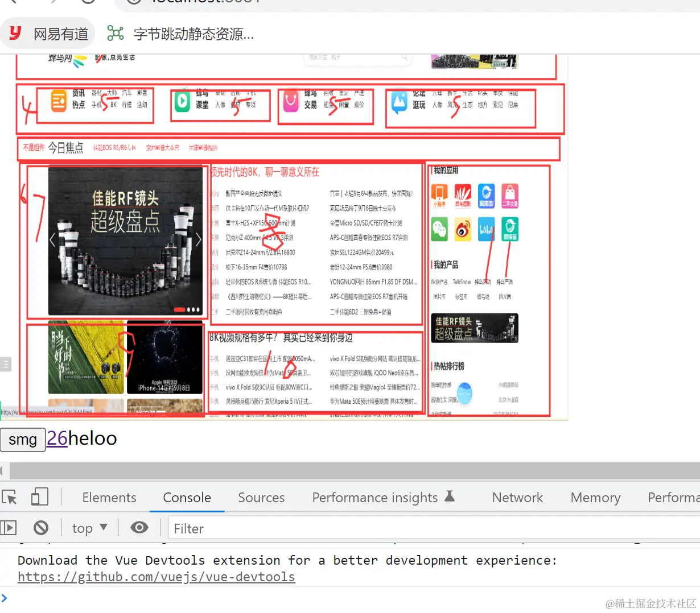Click the TalkShow product link

(x=462, y=282)
